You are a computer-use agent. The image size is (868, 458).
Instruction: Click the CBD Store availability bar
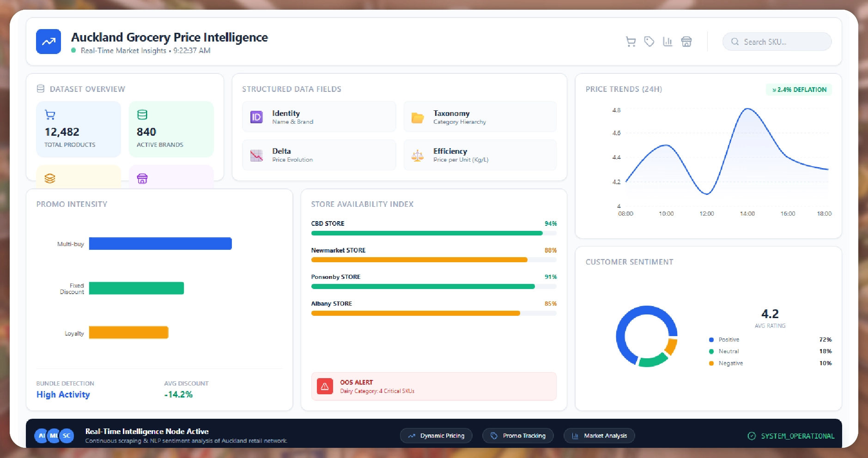pos(427,233)
